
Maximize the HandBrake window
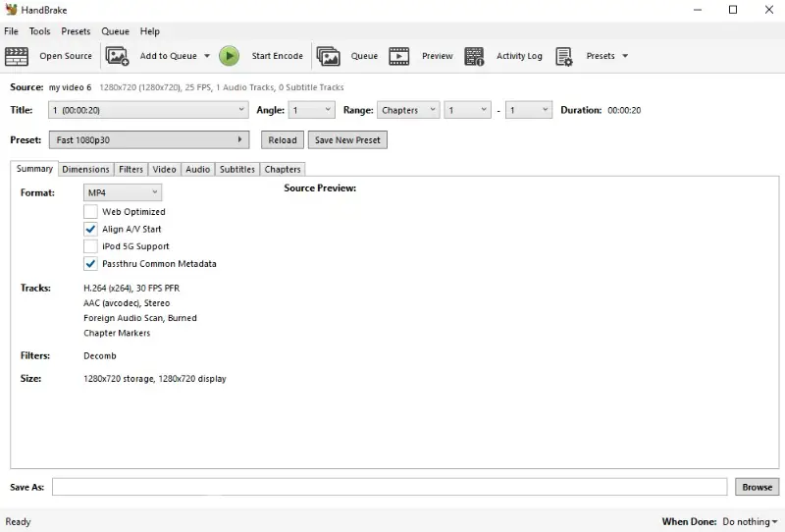pyautogui.click(x=733, y=10)
